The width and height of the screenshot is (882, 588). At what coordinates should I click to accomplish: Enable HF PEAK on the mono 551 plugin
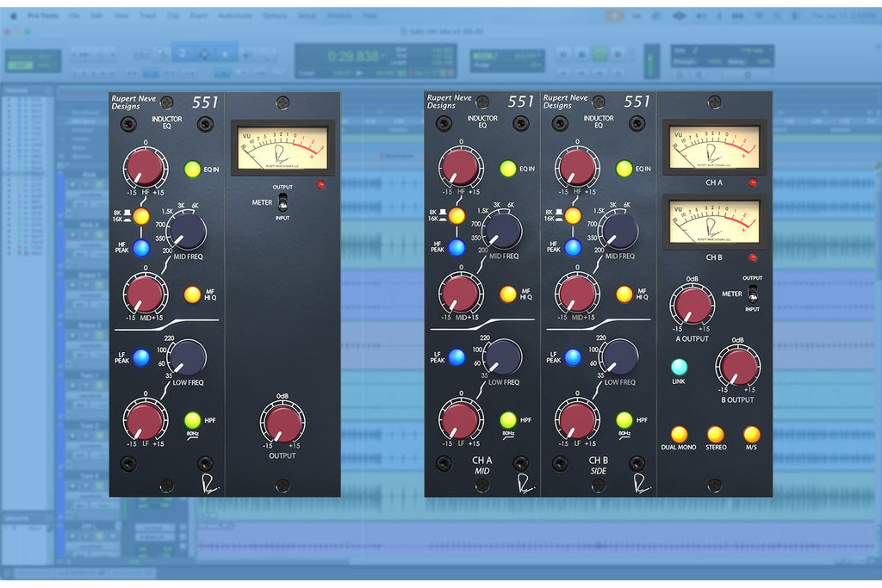141,247
